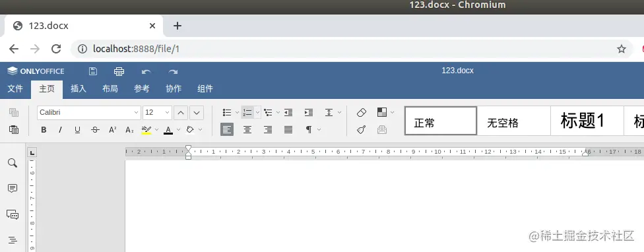Apply yellow highlight color

pos(146,130)
